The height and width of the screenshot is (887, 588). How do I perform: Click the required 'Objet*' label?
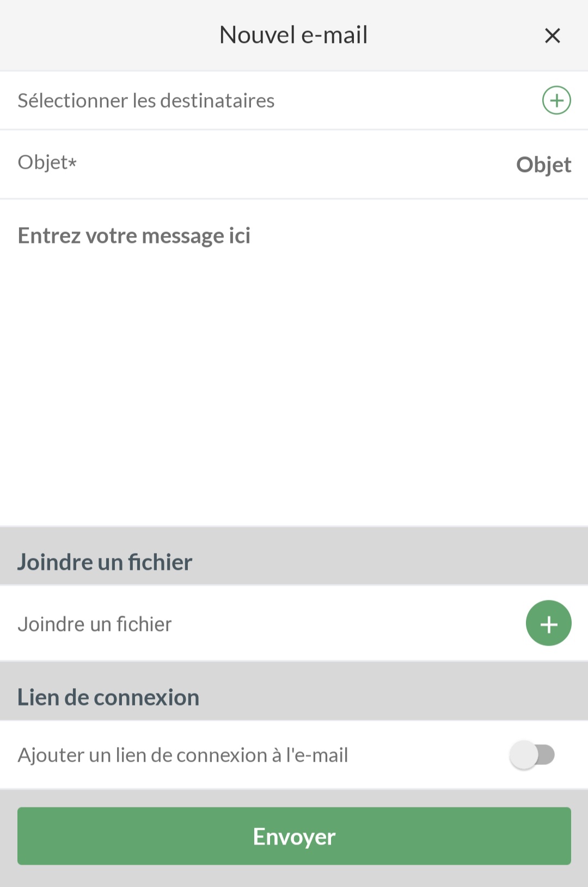tap(47, 162)
